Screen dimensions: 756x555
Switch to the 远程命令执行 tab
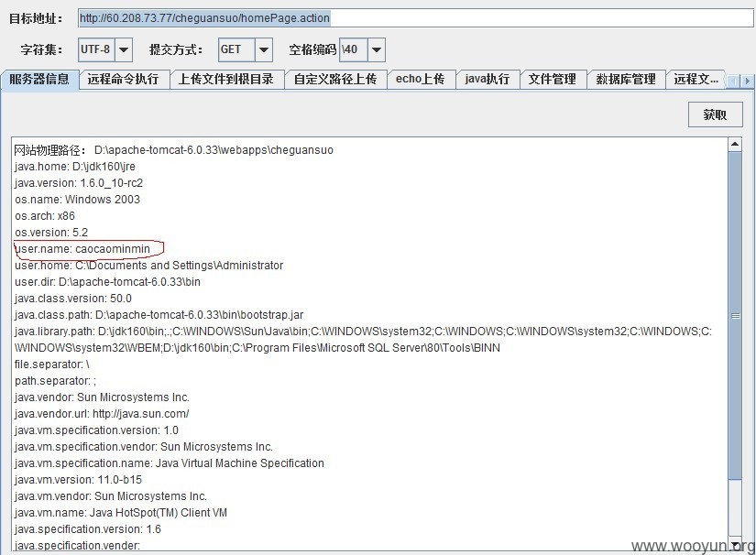click(x=124, y=79)
